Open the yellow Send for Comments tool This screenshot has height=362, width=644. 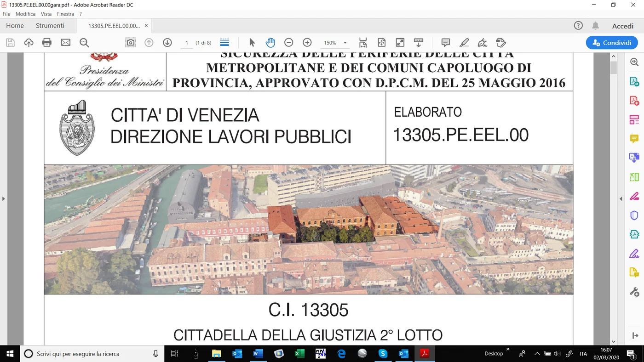pyautogui.click(x=634, y=272)
